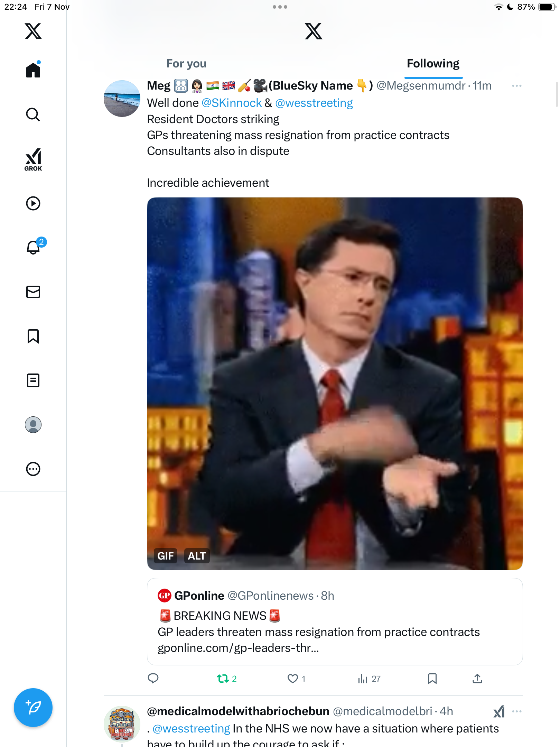The image size is (560, 747).
Task: Expand the More circle menu in sidebar
Action: (33, 469)
